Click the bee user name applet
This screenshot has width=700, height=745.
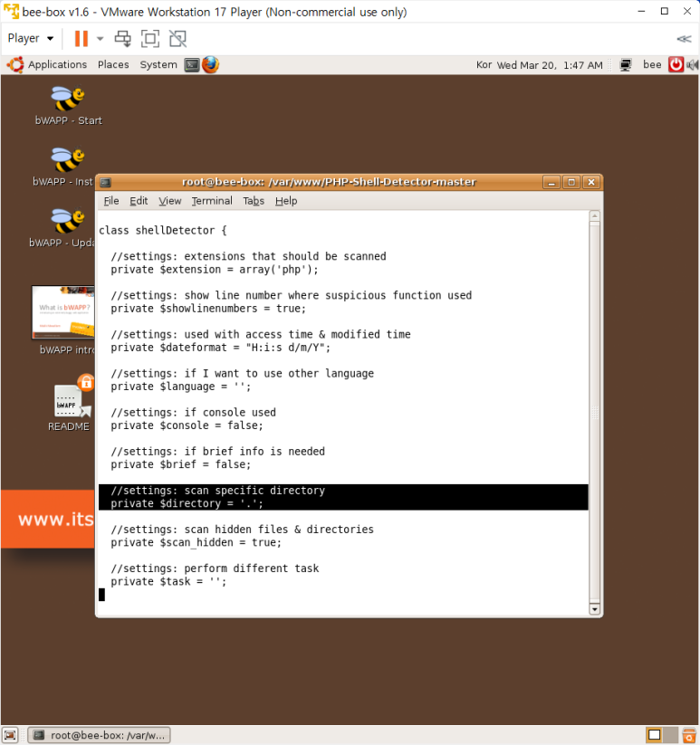[x=652, y=64]
